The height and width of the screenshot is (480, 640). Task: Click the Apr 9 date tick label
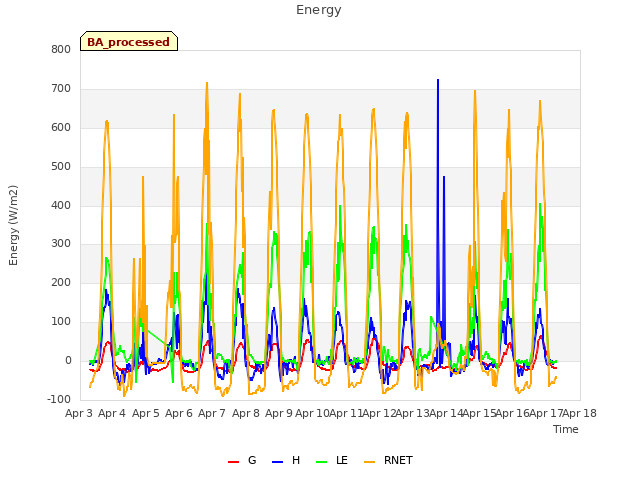tap(279, 413)
